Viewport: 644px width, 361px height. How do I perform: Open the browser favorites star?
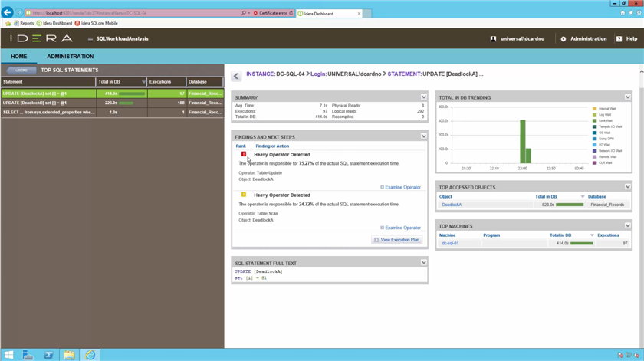(x=631, y=13)
